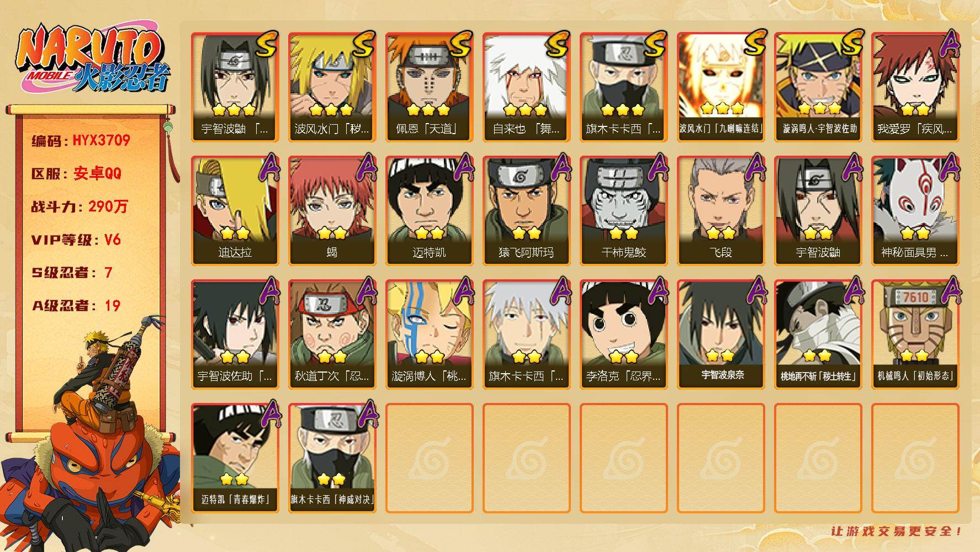The width and height of the screenshot is (980, 552).
Task: Open the 旗木卡卡西「神威对决」 card
Action: [332, 458]
